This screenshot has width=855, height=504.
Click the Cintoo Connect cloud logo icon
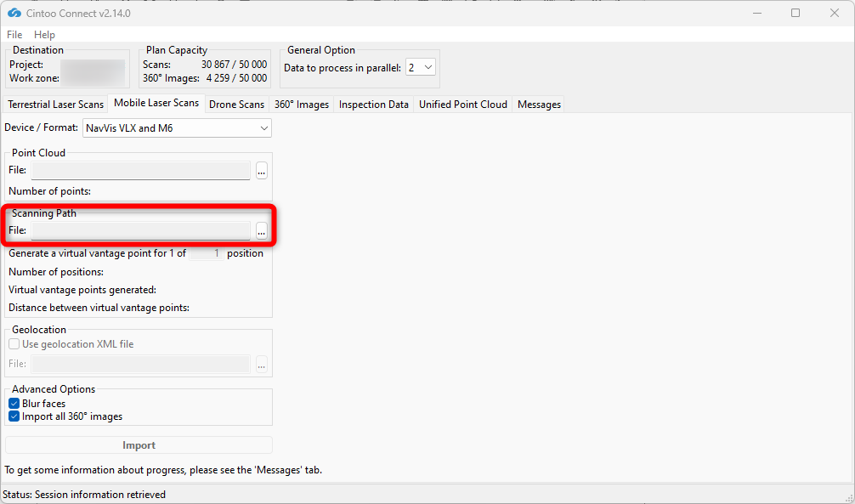[x=14, y=13]
